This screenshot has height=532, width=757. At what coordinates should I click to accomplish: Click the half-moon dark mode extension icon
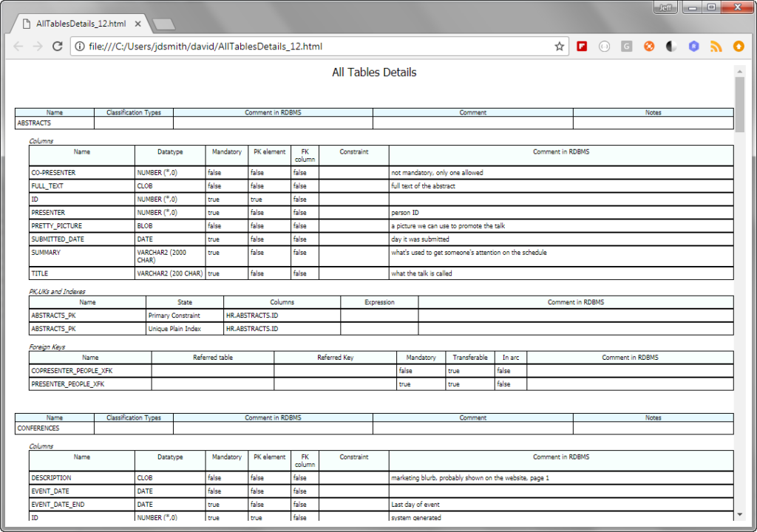[x=671, y=47]
